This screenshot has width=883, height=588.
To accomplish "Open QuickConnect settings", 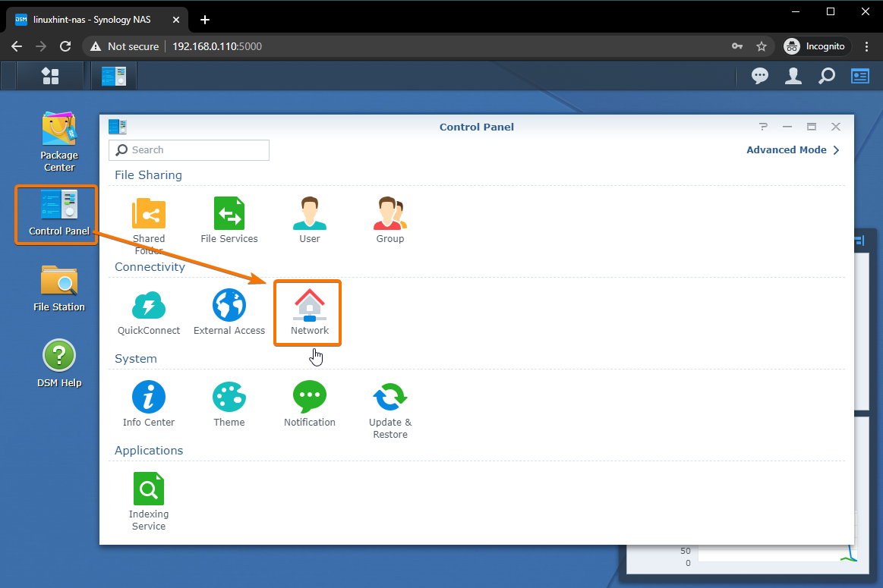I will (x=149, y=311).
